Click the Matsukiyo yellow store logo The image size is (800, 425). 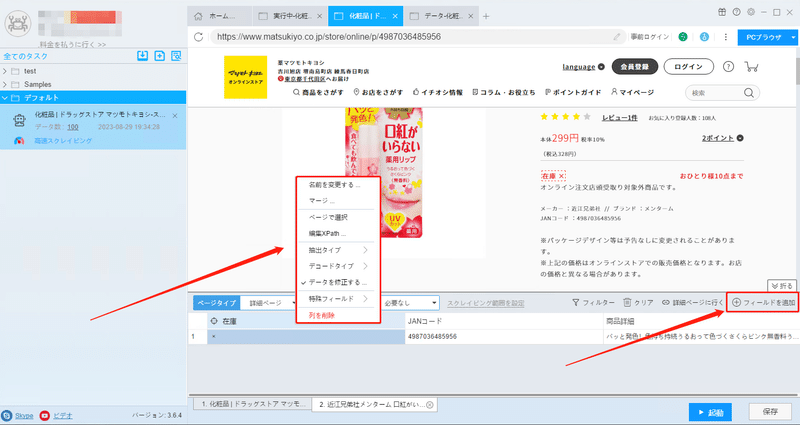click(245, 77)
